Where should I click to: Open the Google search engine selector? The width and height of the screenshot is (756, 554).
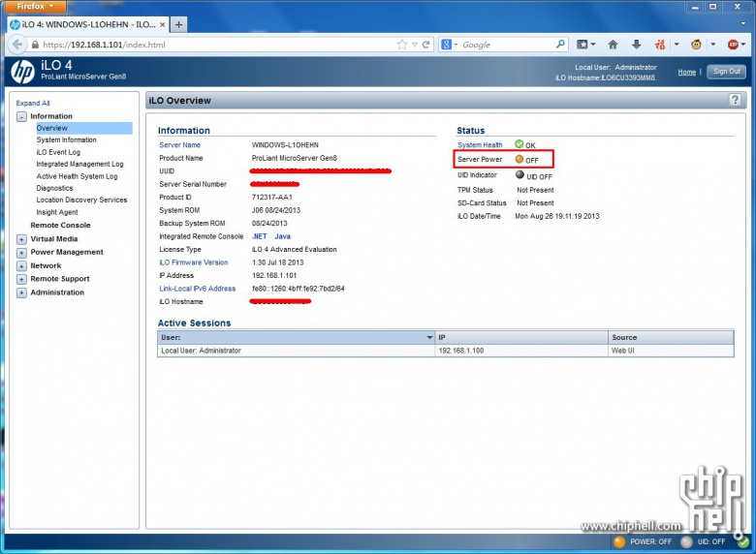449,45
